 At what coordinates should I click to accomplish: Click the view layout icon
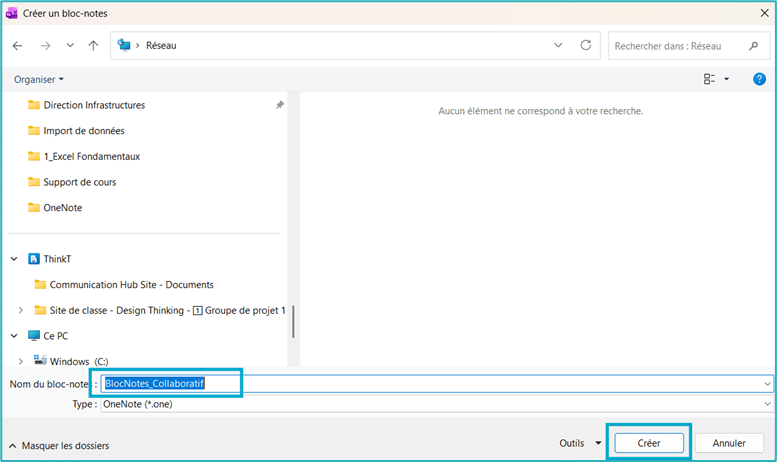point(709,79)
